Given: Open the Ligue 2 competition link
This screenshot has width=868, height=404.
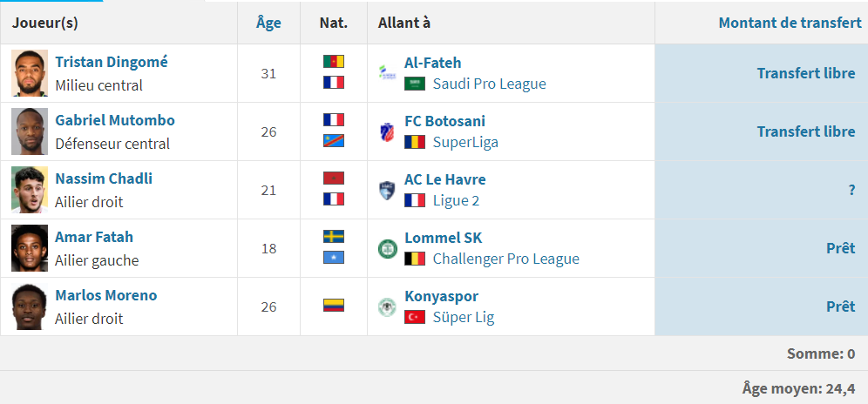Looking at the screenshot, I should [456, 200].
